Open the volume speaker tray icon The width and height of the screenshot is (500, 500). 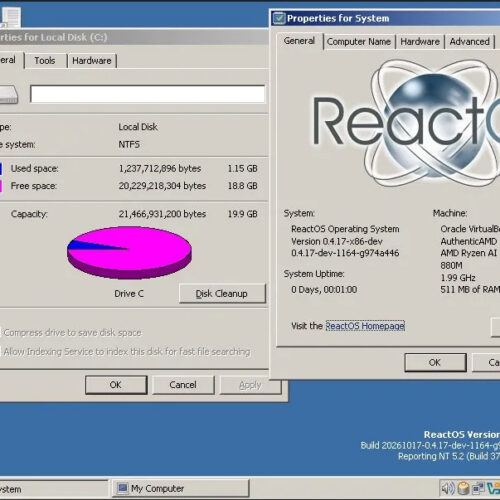pos(447,489)
